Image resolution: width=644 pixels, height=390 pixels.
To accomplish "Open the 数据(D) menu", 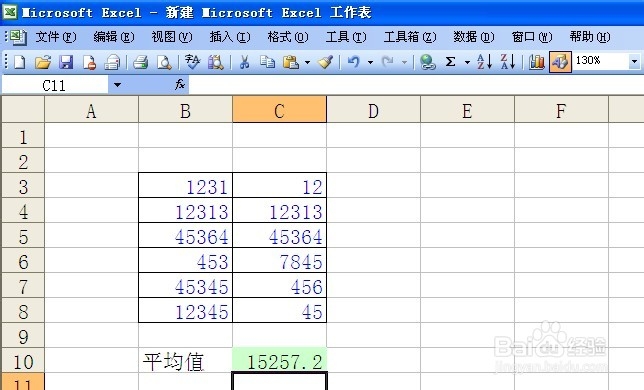I will [474, 37].
